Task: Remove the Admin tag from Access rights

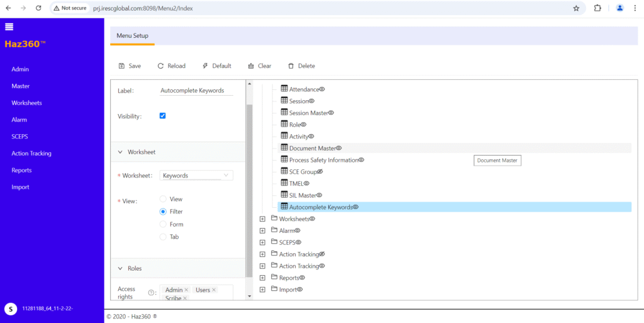Action: [x=187, y=290]
